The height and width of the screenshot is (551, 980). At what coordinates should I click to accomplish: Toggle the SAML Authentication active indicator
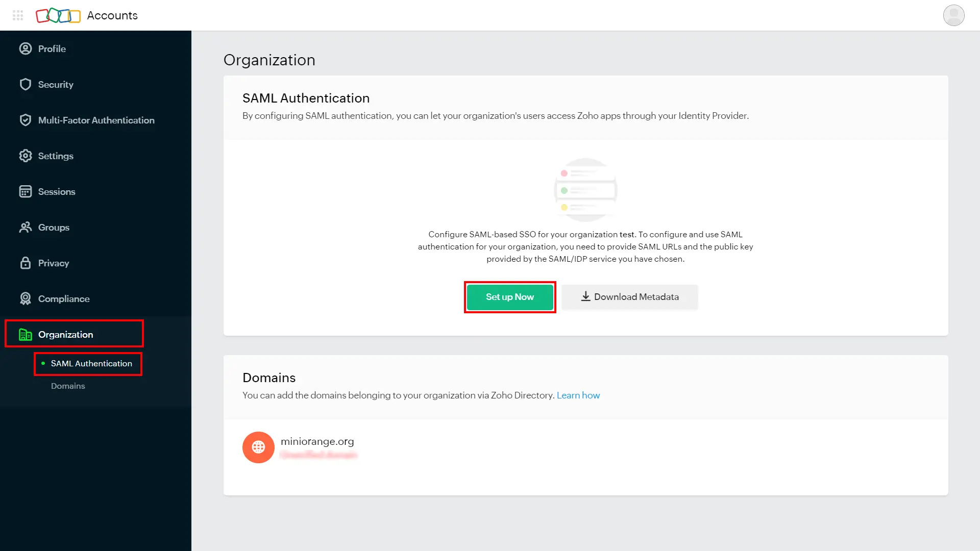point(42,363)
